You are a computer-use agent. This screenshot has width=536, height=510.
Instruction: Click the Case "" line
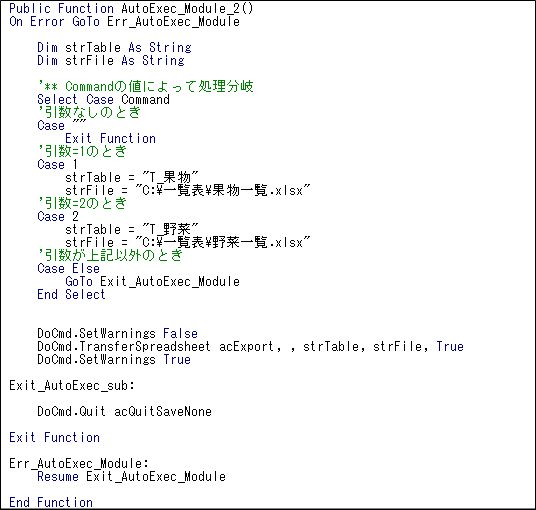coord(62,125)
